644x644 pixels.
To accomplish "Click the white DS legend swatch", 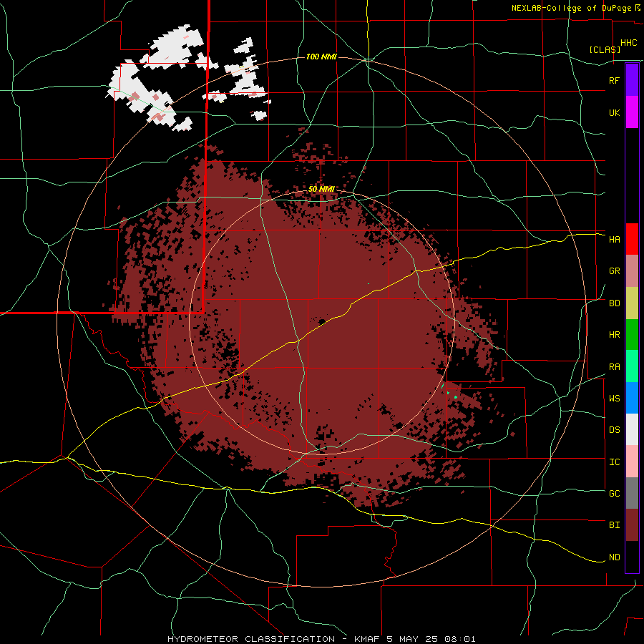I will point(632,429).
